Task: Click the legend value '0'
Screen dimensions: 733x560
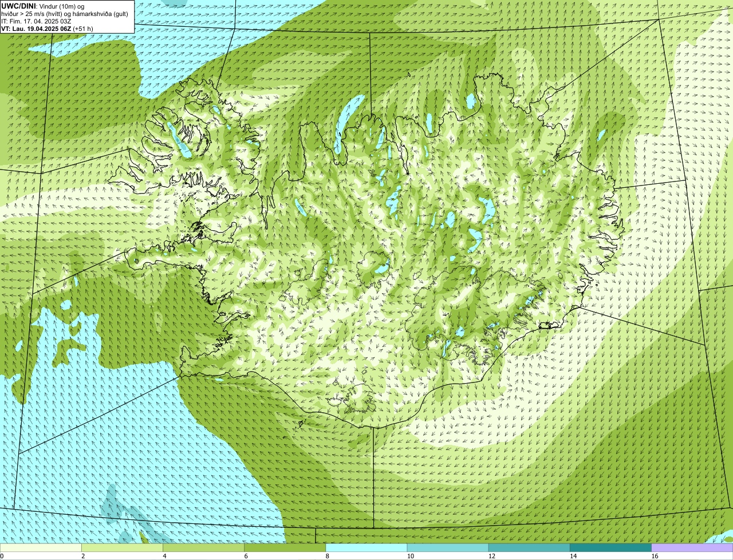Action: click(2, 556)
